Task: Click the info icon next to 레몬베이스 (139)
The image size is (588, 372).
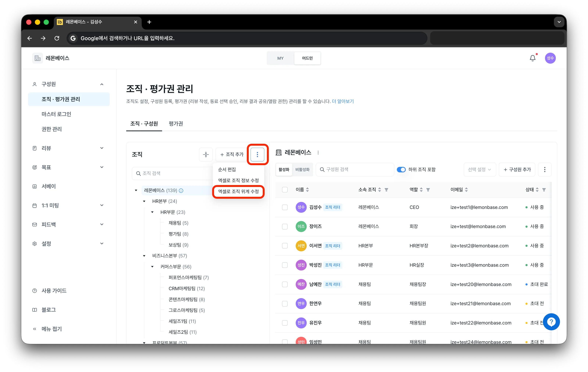Action: [181, 190]
